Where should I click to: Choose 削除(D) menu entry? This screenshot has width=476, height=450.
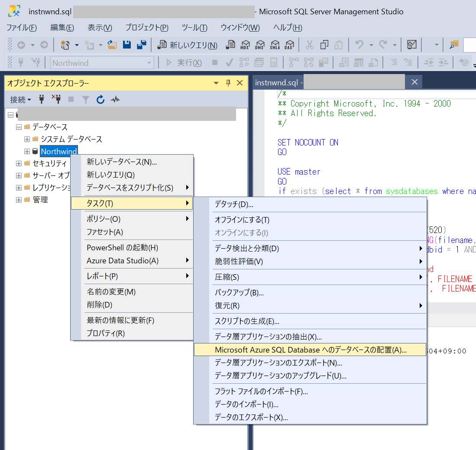coord(132,305)
